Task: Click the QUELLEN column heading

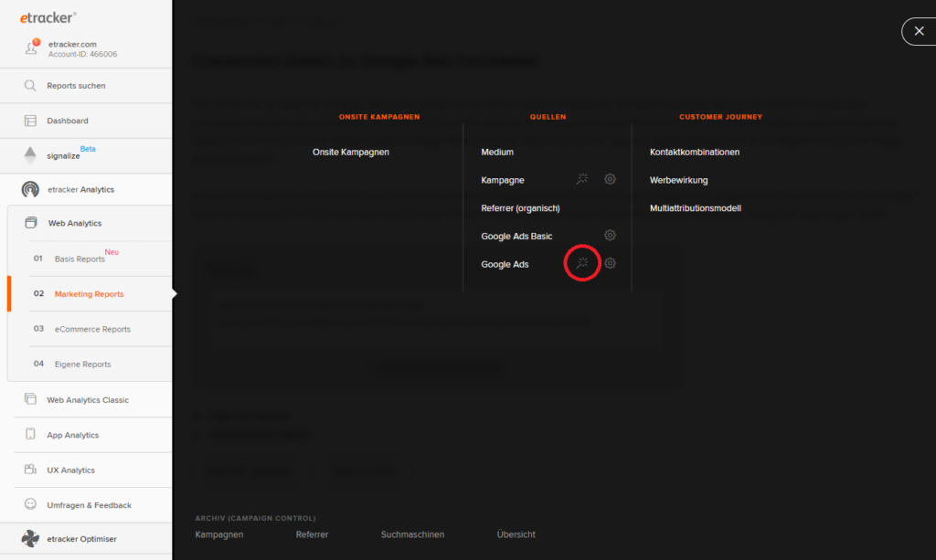Action: point(548,117)
